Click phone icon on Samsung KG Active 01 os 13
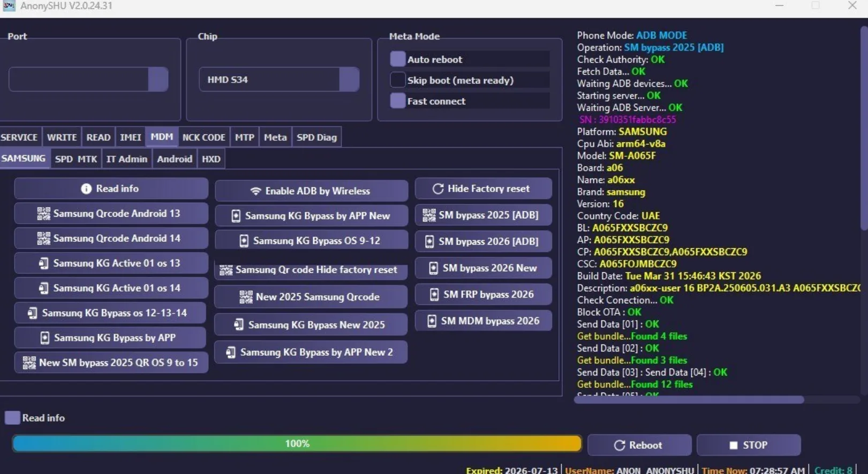The image size is (868, 474). 43,263
